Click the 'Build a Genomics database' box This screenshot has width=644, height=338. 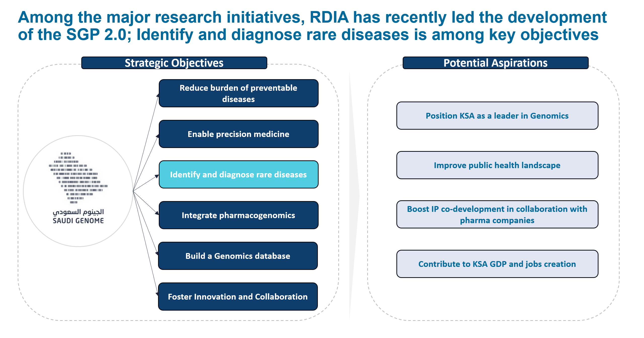tap(238, 256)
